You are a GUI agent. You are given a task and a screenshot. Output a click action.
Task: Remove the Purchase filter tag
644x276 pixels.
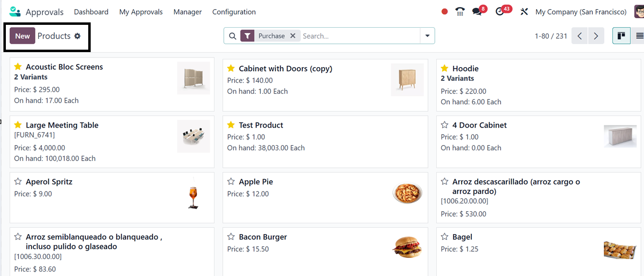(x=293, y=36)
